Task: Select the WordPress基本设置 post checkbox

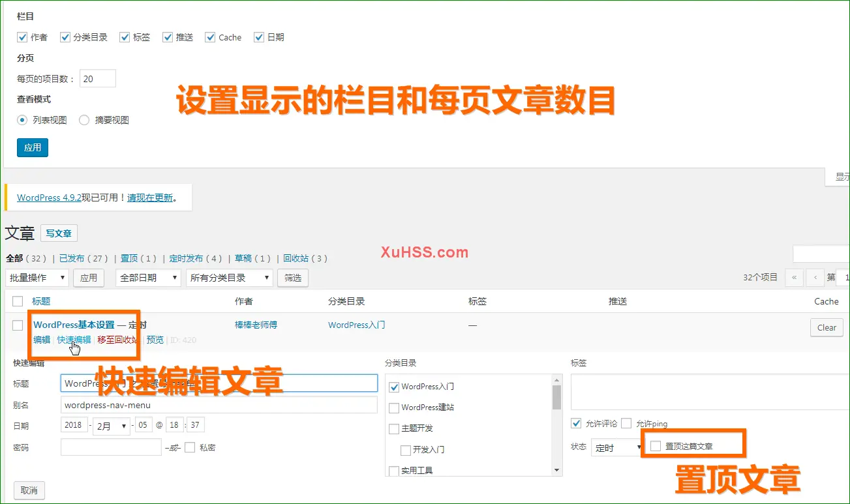Action: click(x=18, y=325)
